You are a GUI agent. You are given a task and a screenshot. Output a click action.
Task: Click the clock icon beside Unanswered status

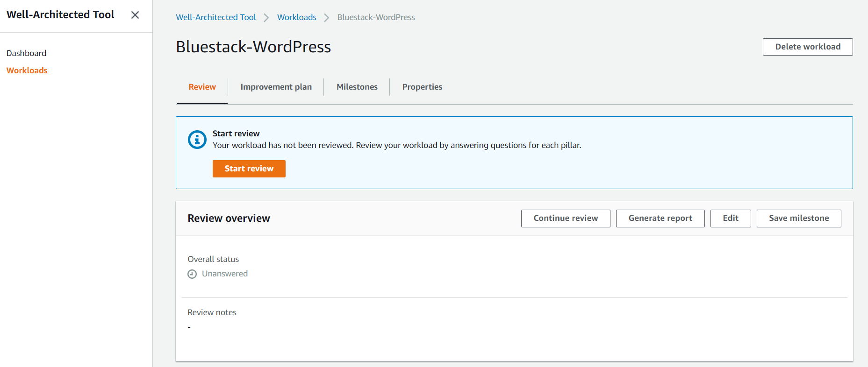tap(192, 274)
